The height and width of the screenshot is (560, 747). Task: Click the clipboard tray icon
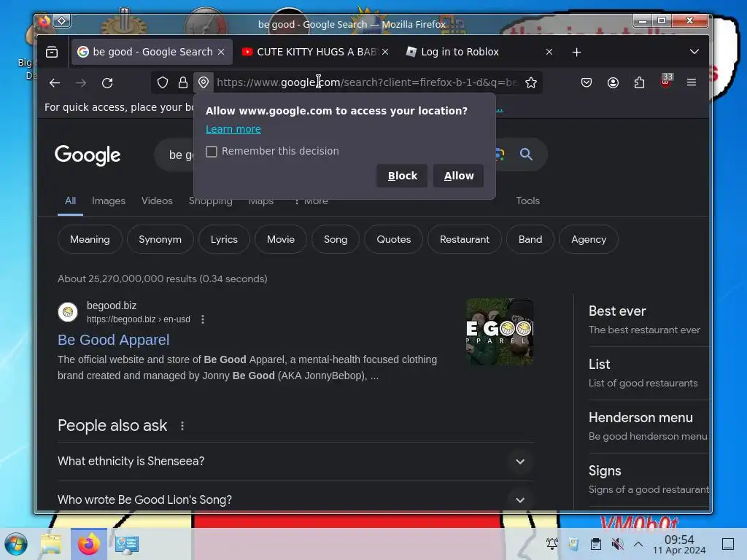[x=595, y=544]
